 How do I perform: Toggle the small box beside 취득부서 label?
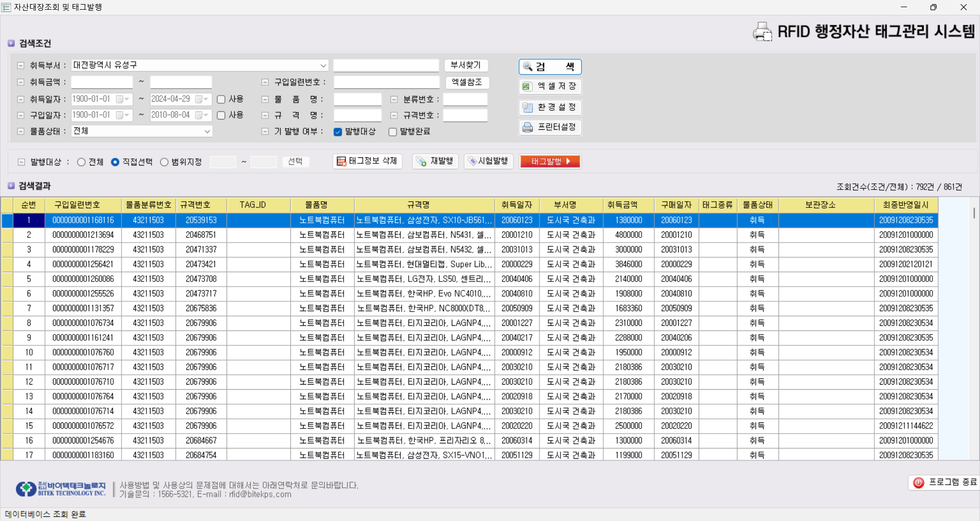point(21,66)
